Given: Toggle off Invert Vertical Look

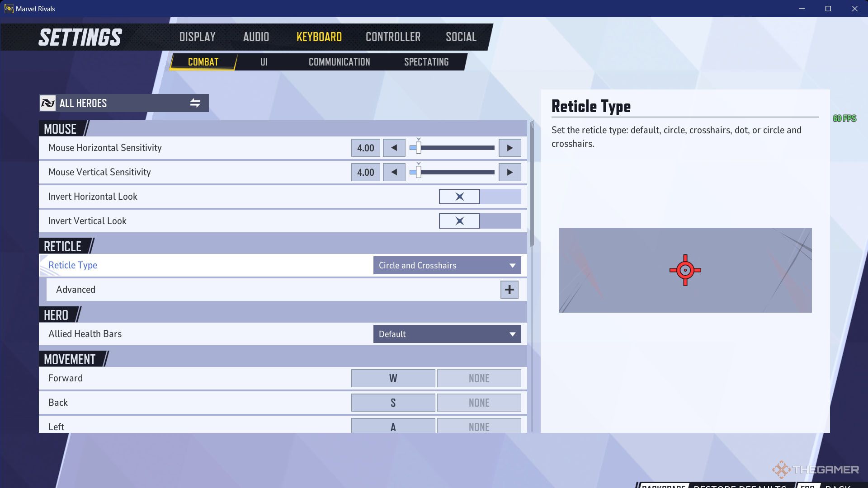Looking at the screenshot, I should click(x=459, y=221).
